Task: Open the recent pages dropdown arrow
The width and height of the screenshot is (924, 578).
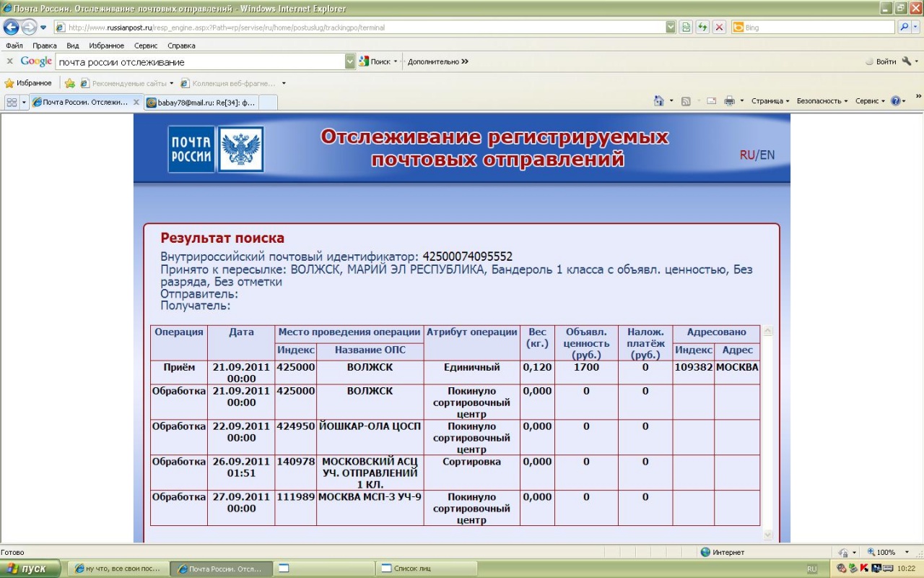Action: click(43, 27)
